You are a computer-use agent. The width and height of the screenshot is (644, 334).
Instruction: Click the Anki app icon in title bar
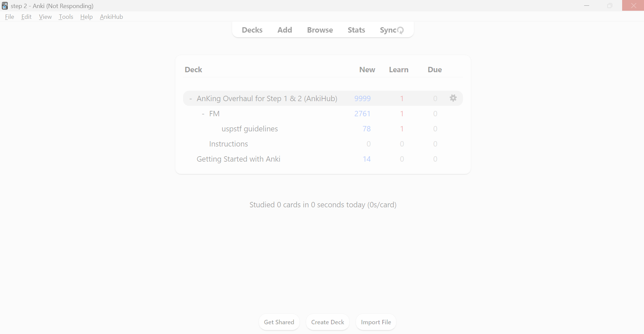coord(5,6)
